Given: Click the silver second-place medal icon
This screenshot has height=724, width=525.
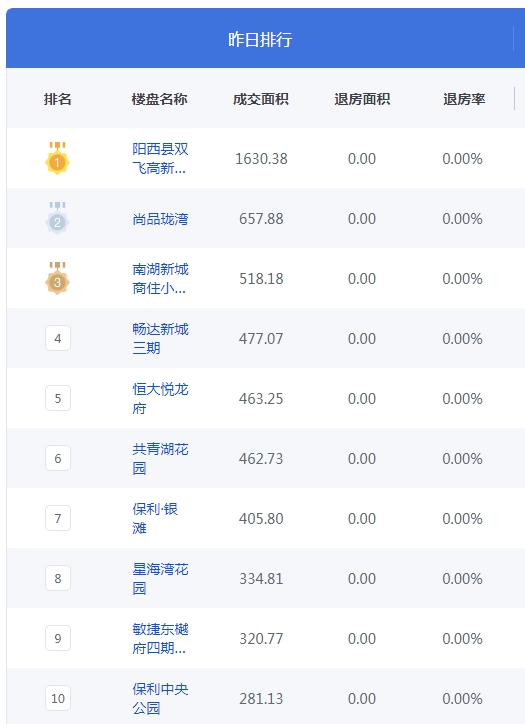Looking at the screenshot, I should [x=57, y=218].
